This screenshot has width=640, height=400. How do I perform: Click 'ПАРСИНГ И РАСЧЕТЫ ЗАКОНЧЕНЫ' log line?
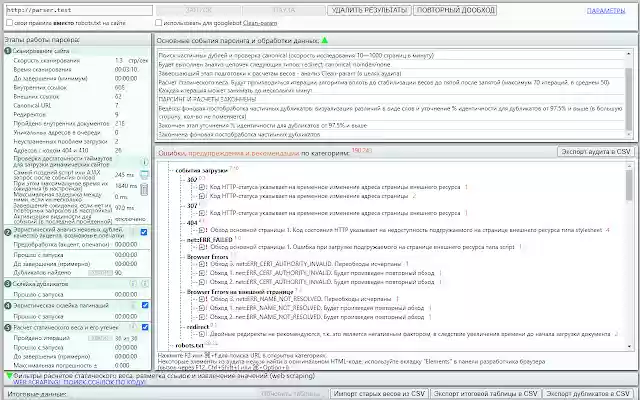coord(207,99)
